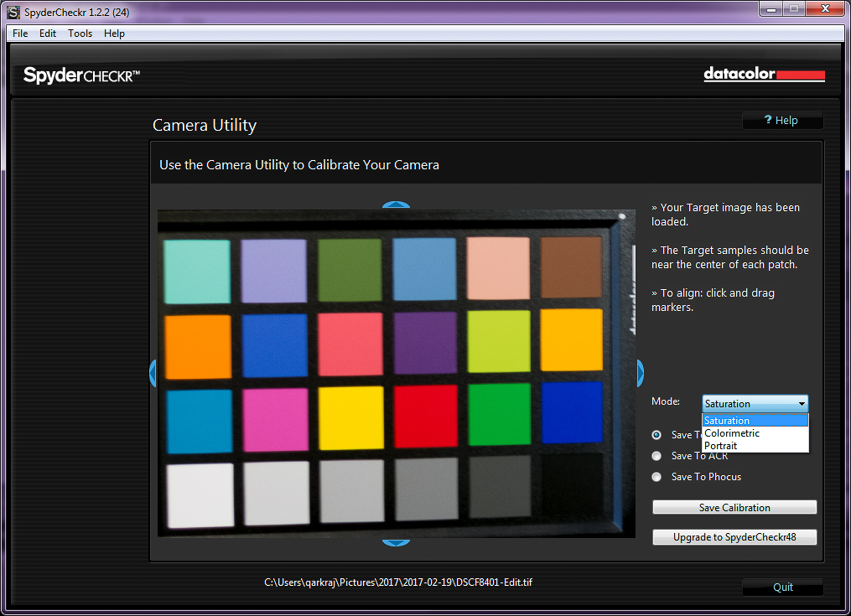
Task: Click the right edge alignment marker
Action: (641, 374)
